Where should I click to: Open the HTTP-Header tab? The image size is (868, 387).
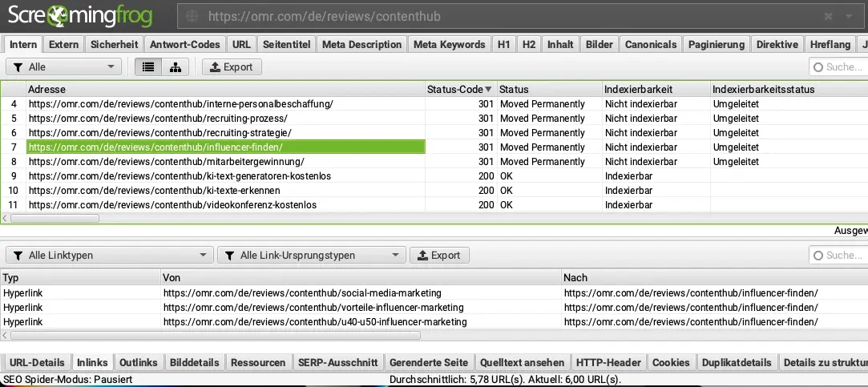pyautogui.click(x=608, y=363)
